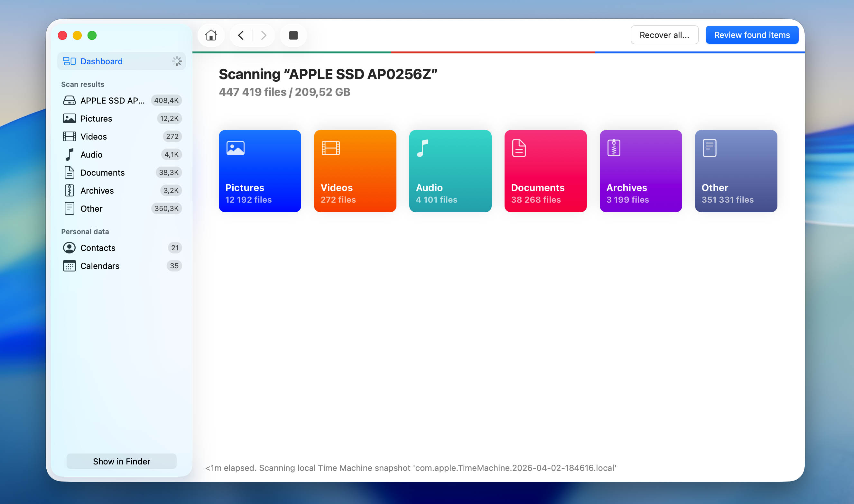Navigate forward with the right chevron
This screenshot has height=504, width=854.
(264, 35)
